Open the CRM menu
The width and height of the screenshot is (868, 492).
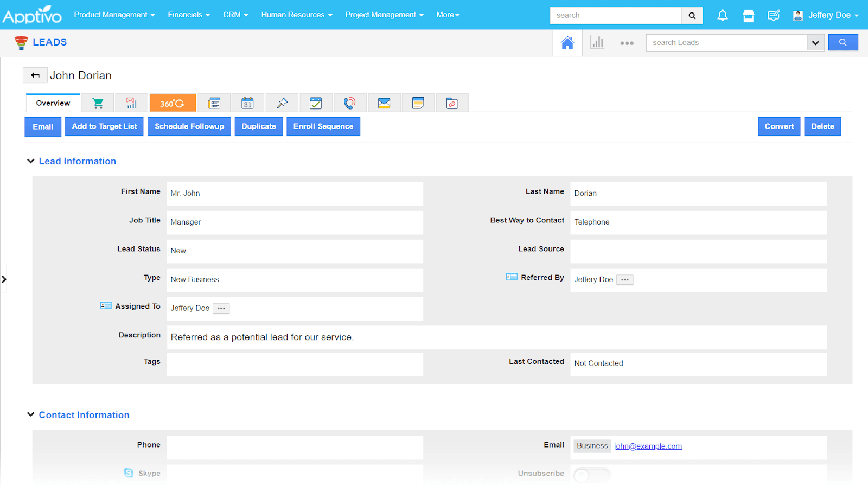235,15
